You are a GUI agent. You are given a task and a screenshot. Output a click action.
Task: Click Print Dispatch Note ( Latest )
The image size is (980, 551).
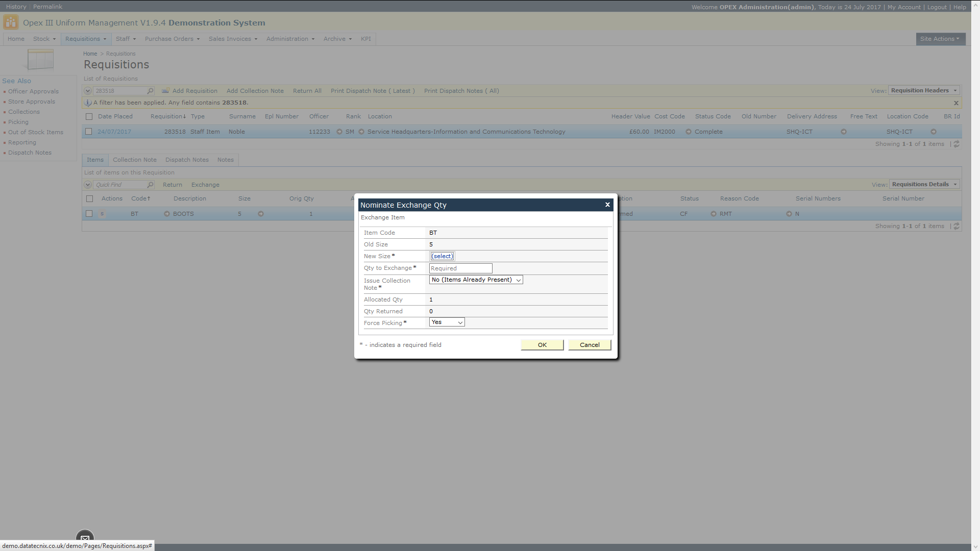(373, 91)
